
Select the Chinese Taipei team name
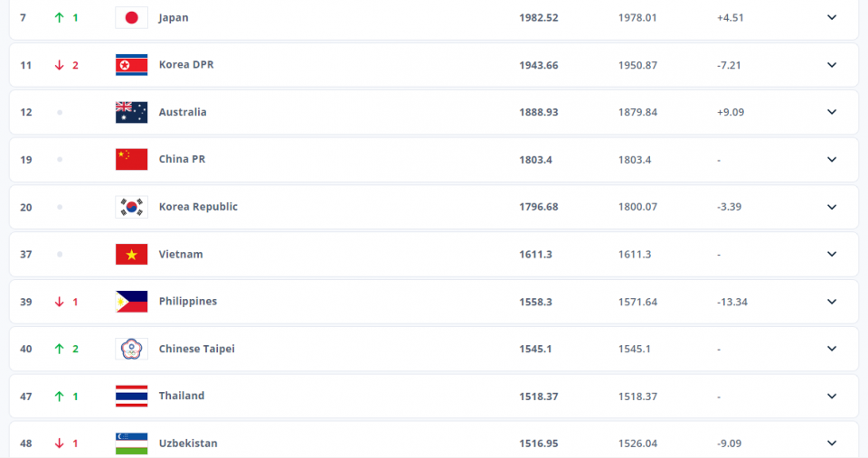coord(196,349)
